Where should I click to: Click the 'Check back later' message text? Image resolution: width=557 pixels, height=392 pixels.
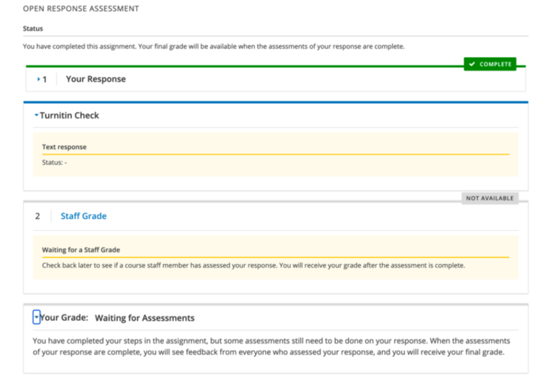pyautogui.click(x=253, y=266)
